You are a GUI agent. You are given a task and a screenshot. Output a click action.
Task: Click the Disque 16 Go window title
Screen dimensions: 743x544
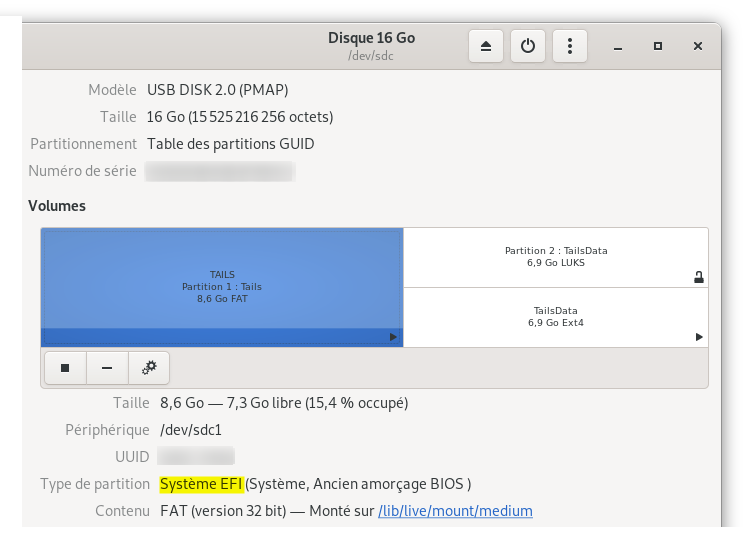pos(372,38)
